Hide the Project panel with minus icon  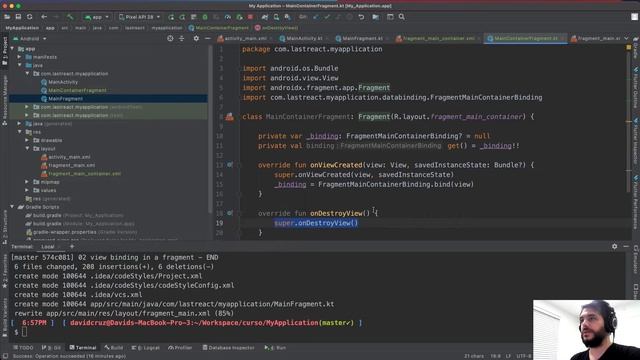pyautogui.click(x=207, y=38)
